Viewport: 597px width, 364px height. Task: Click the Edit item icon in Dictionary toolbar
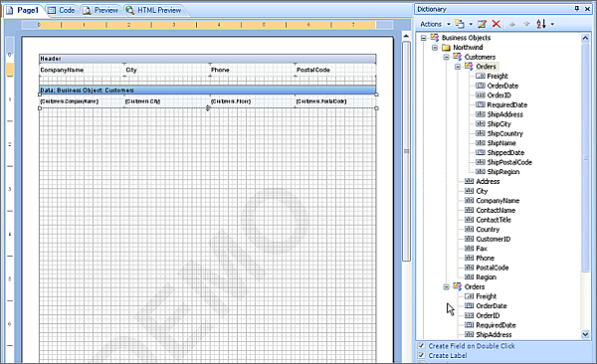[x=482, y=24]
